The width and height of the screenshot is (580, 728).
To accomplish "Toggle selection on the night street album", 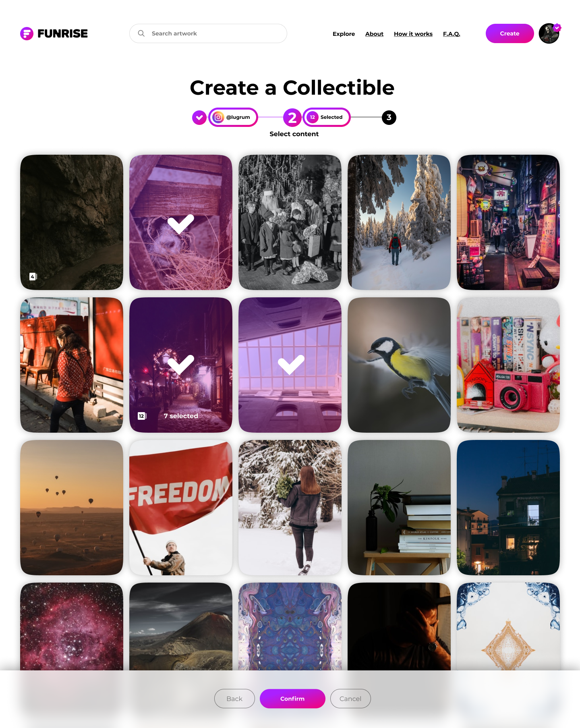I will click(x=181, y=365).
